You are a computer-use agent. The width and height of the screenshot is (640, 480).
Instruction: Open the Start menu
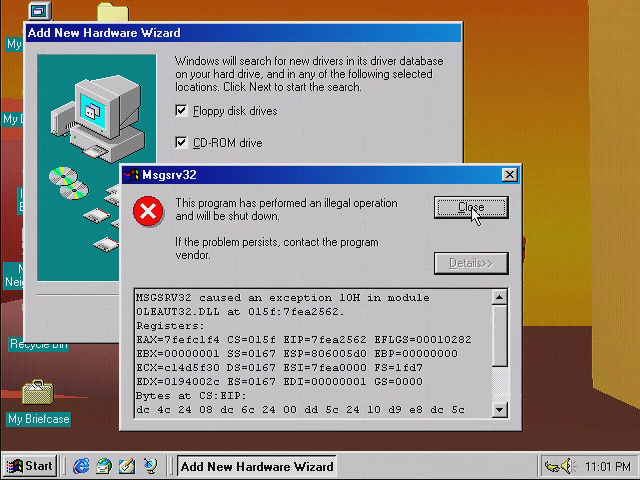tap(30, 466)
